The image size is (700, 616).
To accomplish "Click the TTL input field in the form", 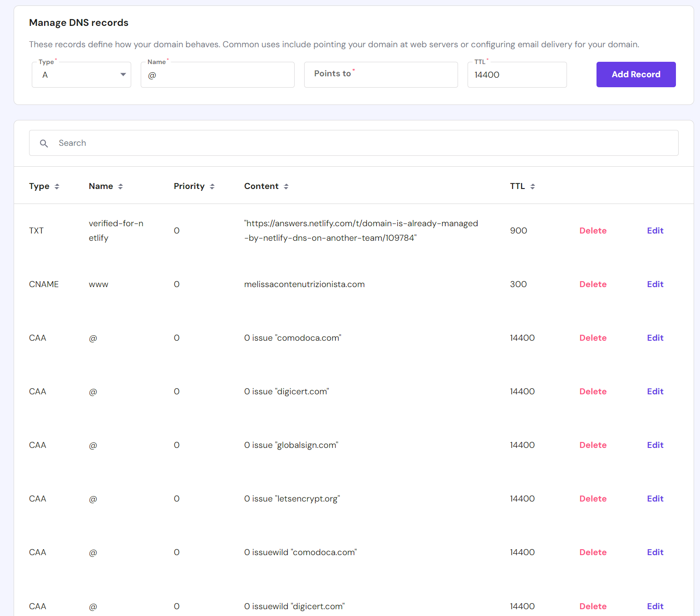I will point(517,75).
